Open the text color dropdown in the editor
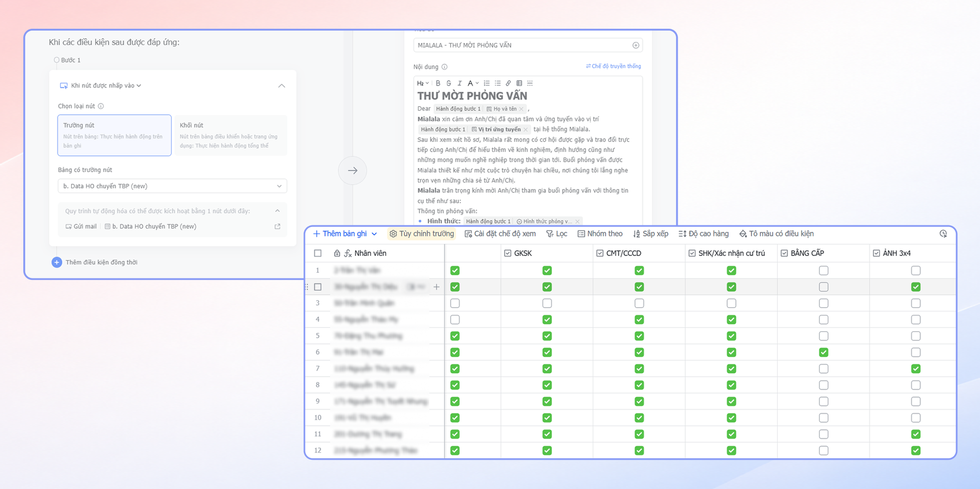This screenshot has width=980, height=489. tap(473, 83)
